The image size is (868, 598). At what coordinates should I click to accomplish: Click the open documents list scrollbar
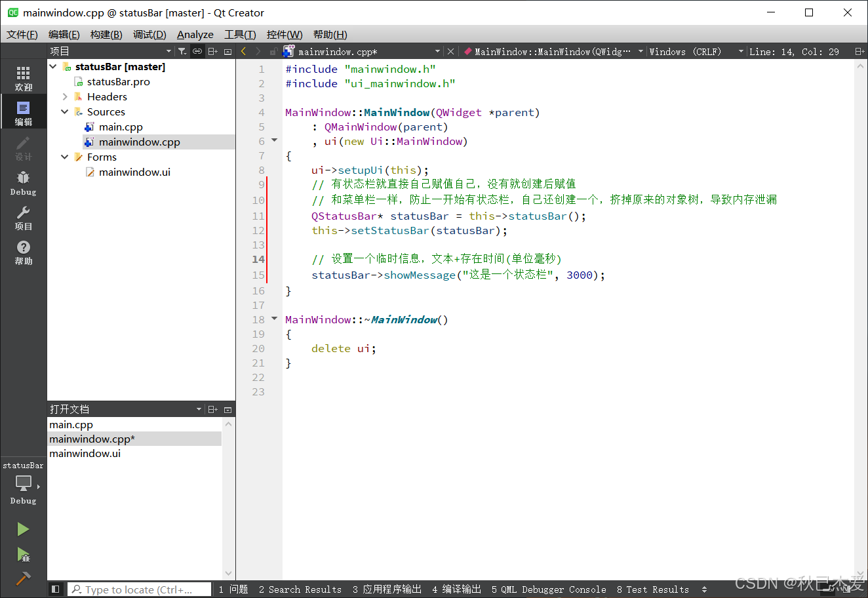(228, 498)
